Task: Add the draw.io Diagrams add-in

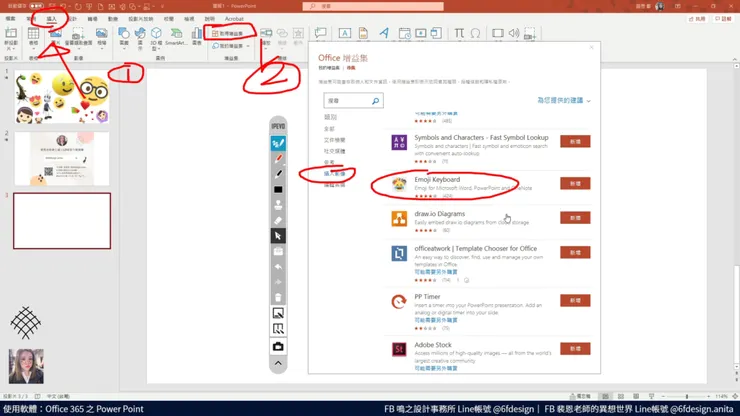Action: click(x=575, y=218)
